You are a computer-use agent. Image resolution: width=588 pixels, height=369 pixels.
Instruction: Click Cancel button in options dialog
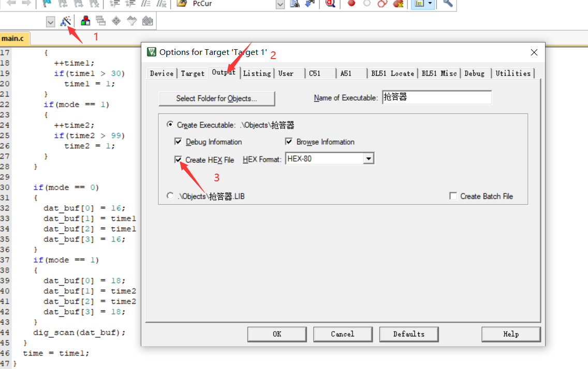point(342,334)
